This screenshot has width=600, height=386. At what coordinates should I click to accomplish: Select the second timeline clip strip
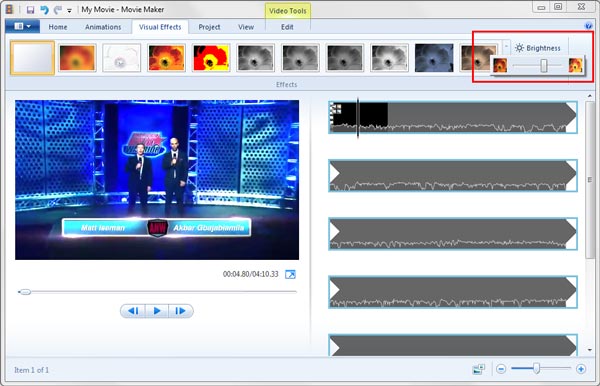click(453, 176)
